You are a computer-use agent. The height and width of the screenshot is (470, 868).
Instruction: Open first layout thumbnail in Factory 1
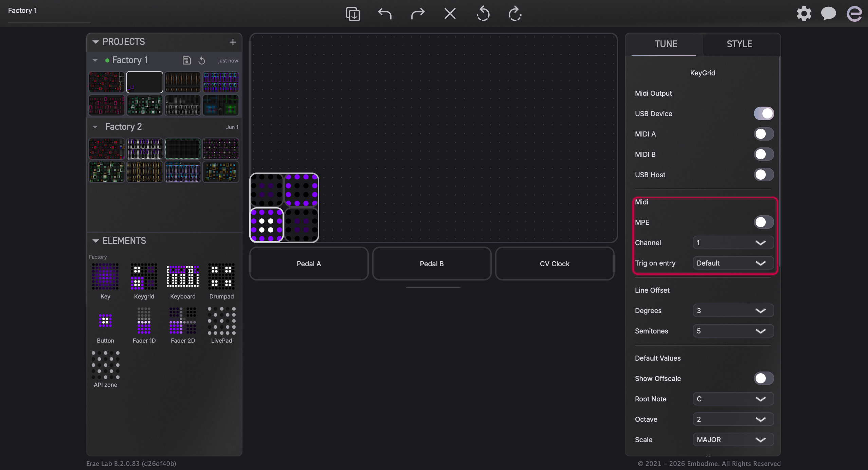pos(107,82)
